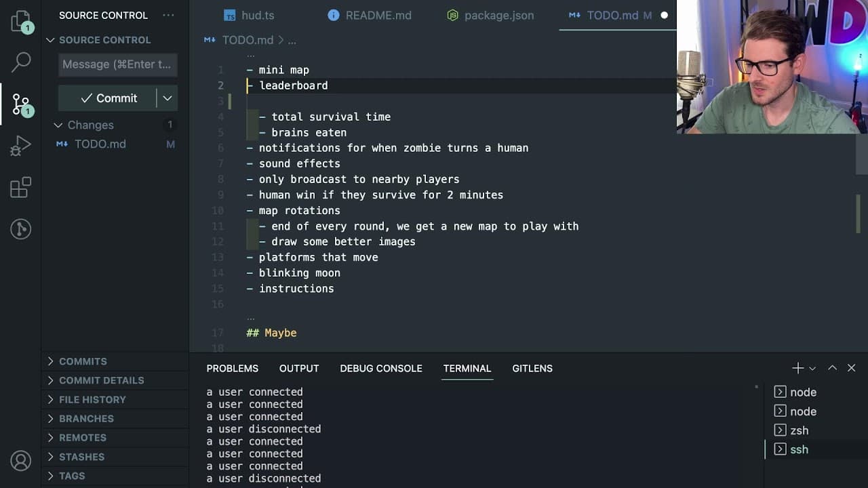
Task: Select the first node terminal icon
Action: [780, 392]
